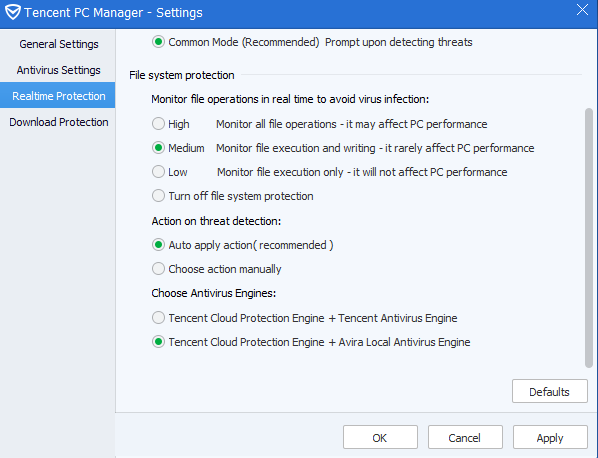Click 'Choose Antivirus Engines:' label
This screenshot has width=598, height=458.
click(x=214, y=293)
